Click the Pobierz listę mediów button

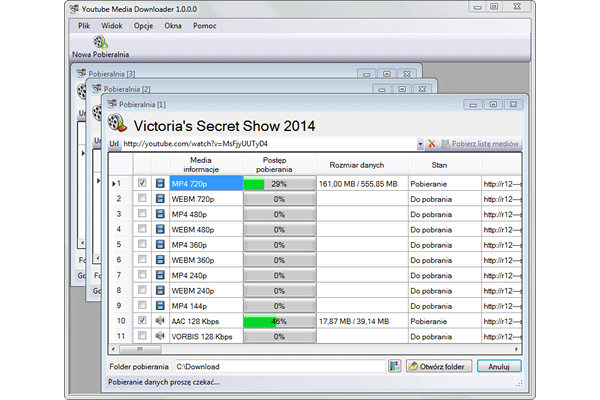point(481,144)
